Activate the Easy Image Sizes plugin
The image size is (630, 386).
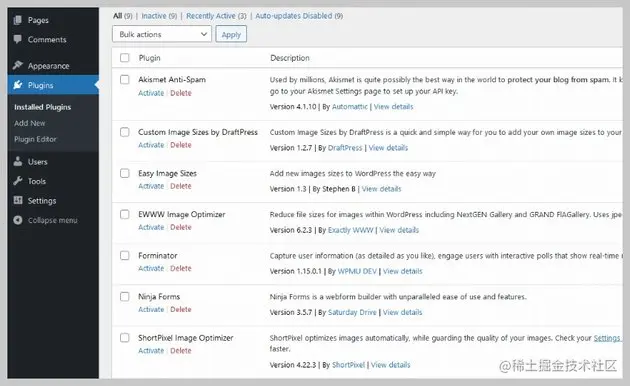click(151, 186)
